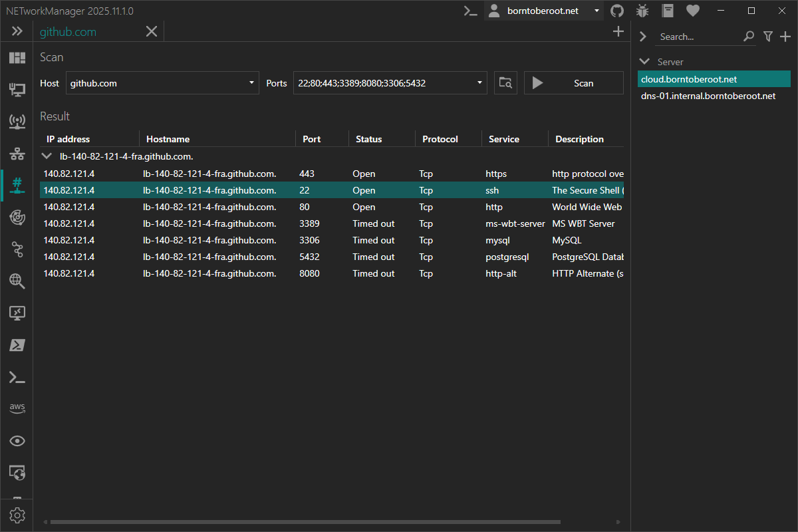Select the Dashboard icon in the sidebar
The width and height of the screenshot is (798, 532).
[17, 57]
